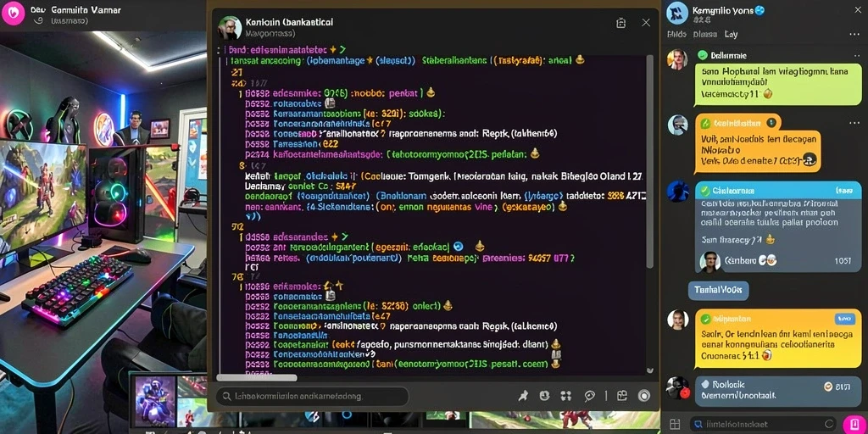Click the green check badge on yellow message

(x=705, y=320)
